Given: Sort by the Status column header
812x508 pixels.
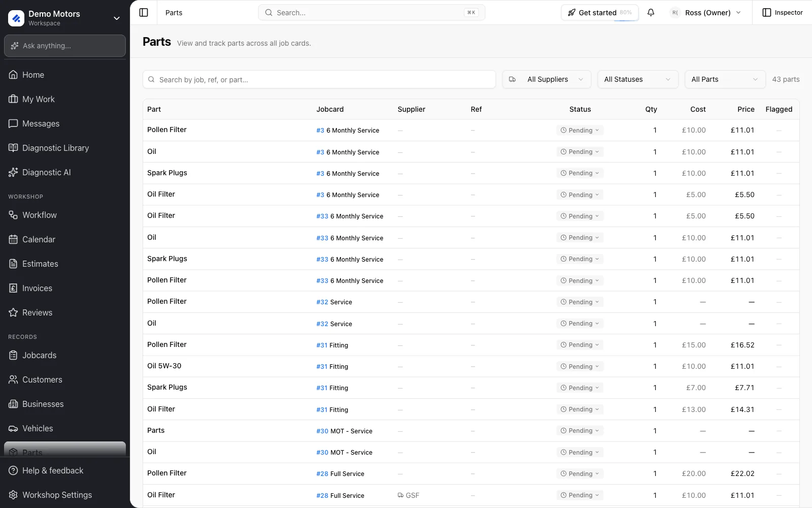Looking at the screenshot, I should pos(580,109).
